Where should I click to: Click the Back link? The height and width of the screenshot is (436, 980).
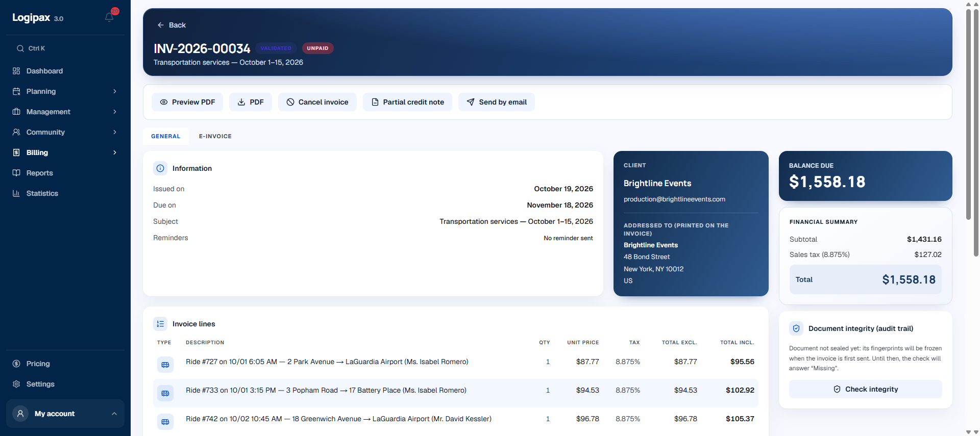tap(171, 25)
